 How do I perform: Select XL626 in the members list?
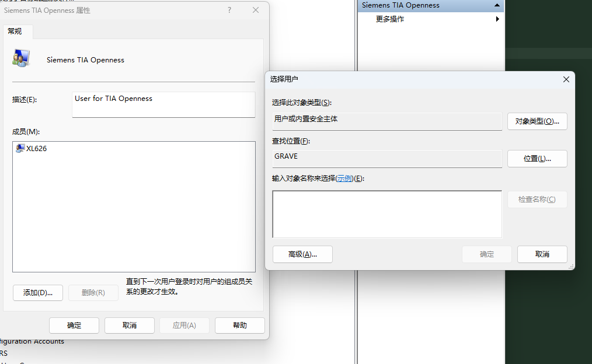coord(36,149)
